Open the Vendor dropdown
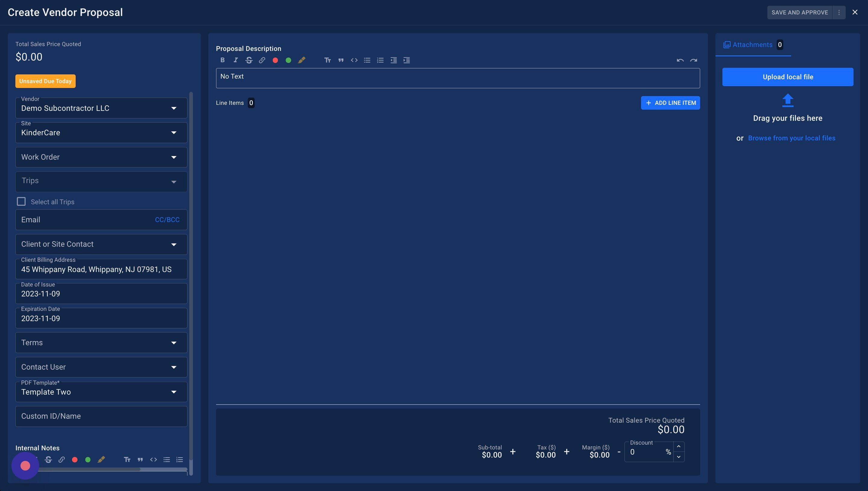The width and height of the screenshot is (868, 491). (101, 108)
